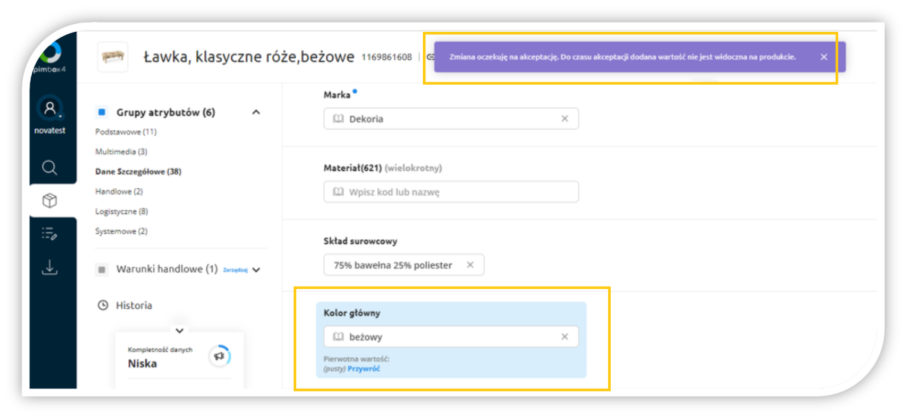Click the products box icon in sidebar
The height and width of the screenshot is (418, 907).
(x=50, y=201)
